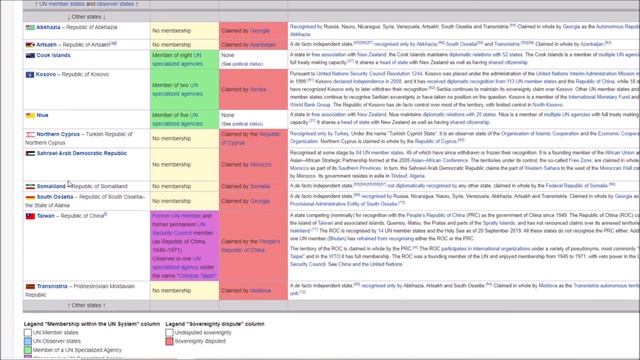Viewport: 640px width, 360px height.
Task: Open the New Zealand link in Niue description
Action: pos(371,115)
